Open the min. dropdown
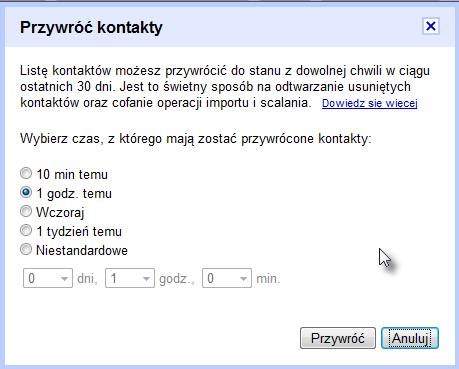The width and height of the screenshot is (459, 369). tap(227, 278)
